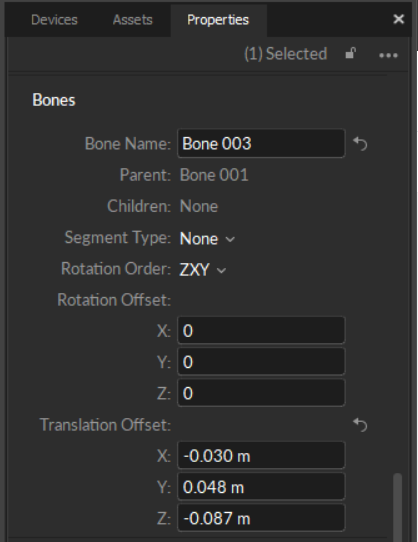Click the panel's vertical scrollbar thumb
The image size is (418, 542).
(398, 507)
